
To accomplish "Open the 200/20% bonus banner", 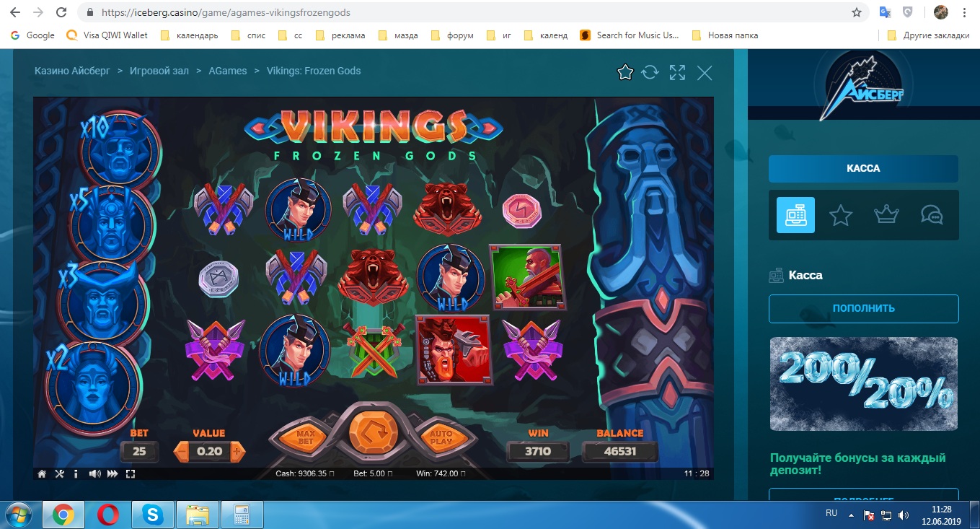I will tap(863, 384).
